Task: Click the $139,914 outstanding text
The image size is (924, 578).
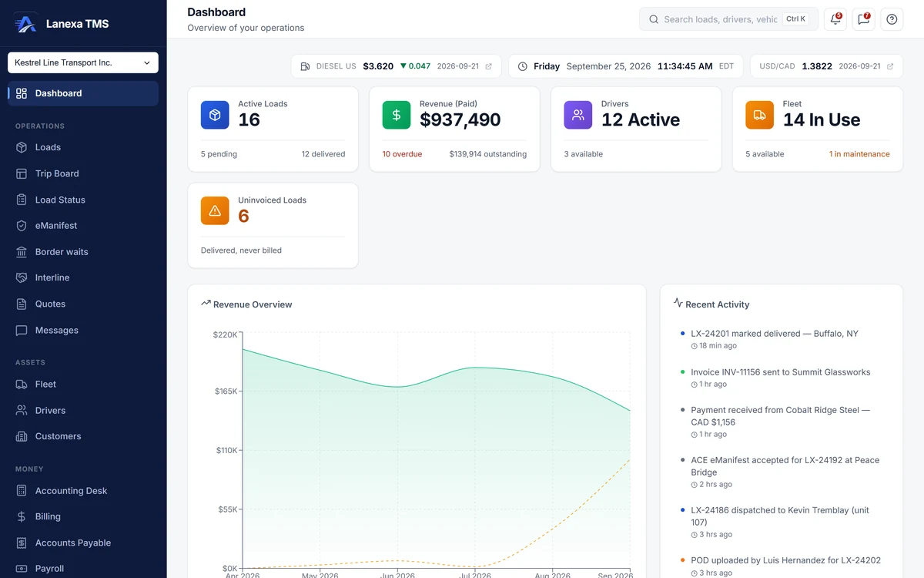Action: pos(488,154)
